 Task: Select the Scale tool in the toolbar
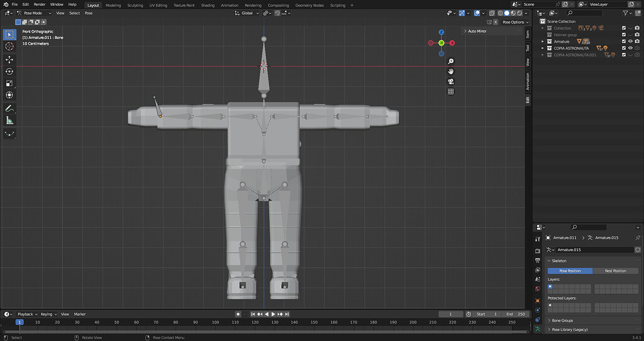[x=9, y=83]
